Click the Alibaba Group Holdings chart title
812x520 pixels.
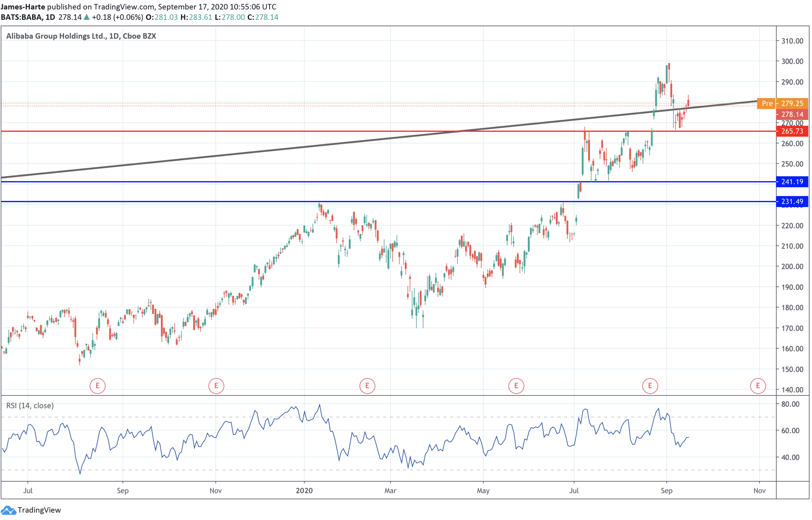(81, 36)
